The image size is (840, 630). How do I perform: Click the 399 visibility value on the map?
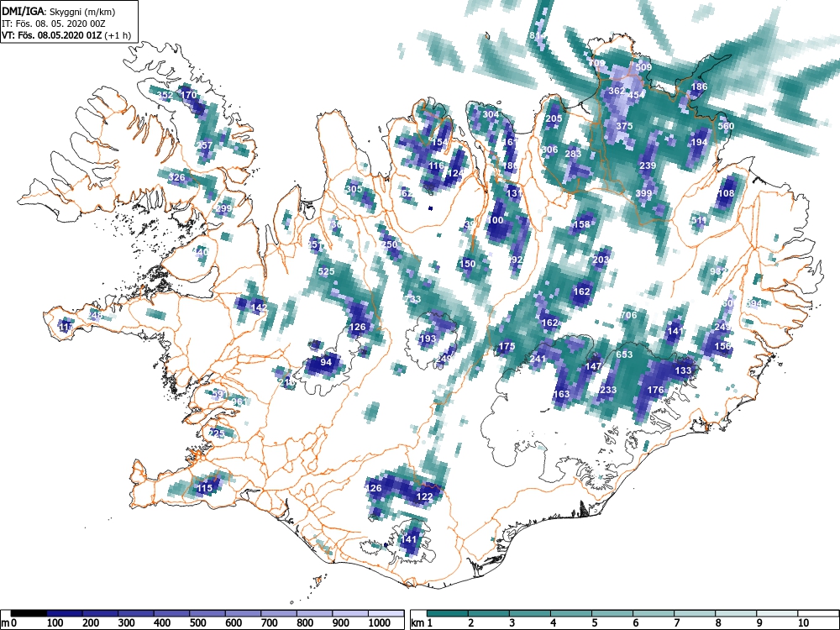[x=643, y=193]
